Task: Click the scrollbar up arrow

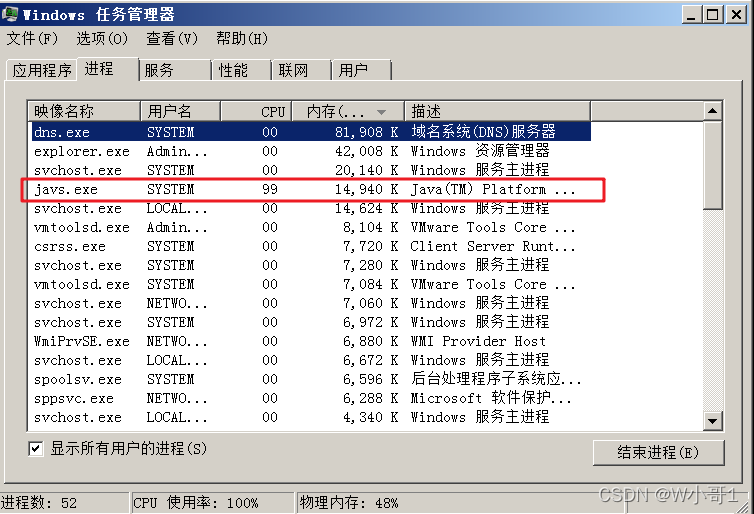Action: [x=712, y=112]
